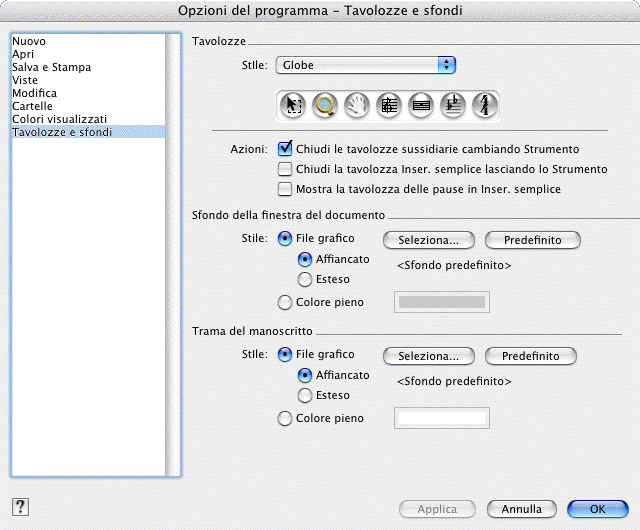This screenshot has height=530, width=640.
Task: Enable Chiudi la tavolozza Inser. semplice checkbox
Action: click(285, 169)
